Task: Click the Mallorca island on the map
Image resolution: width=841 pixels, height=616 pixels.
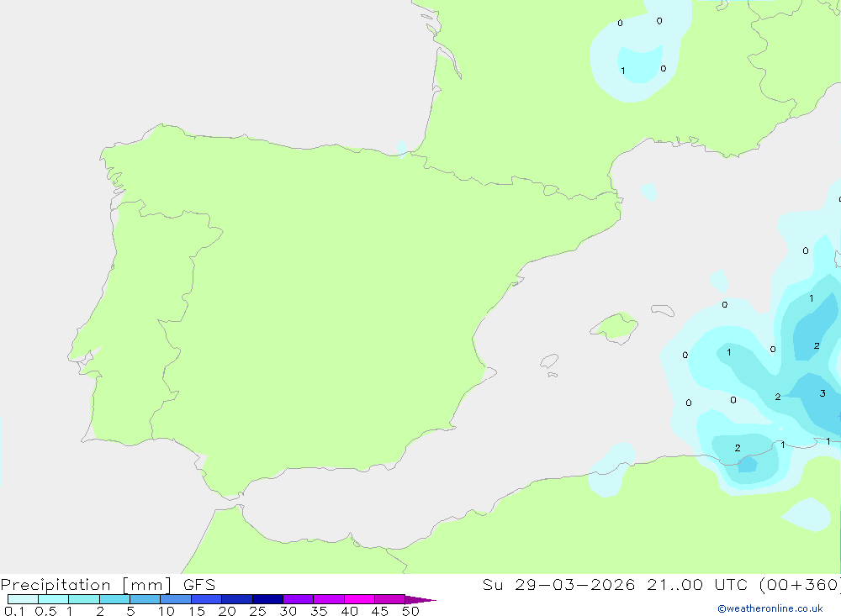Action: [616, 327]
